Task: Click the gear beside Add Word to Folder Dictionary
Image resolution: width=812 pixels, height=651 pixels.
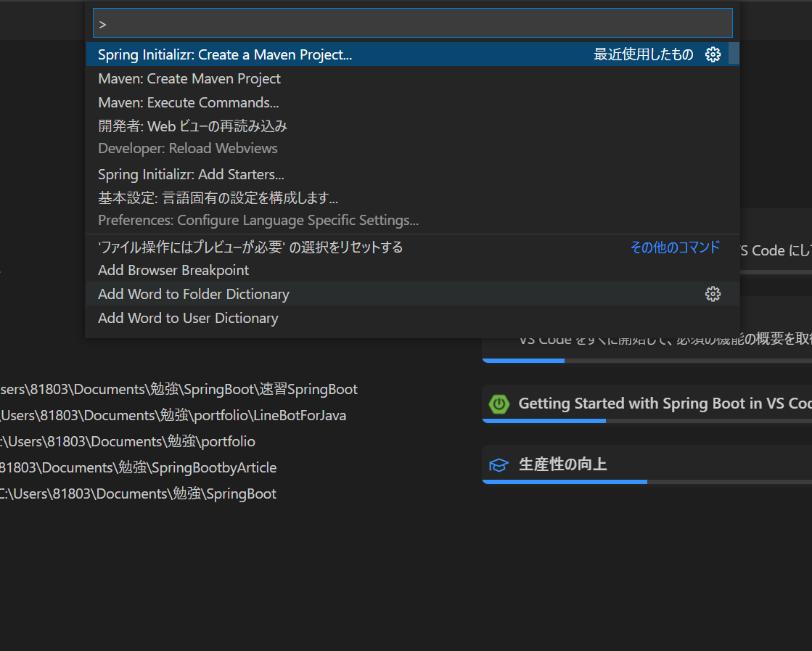Action: [713, 294]
